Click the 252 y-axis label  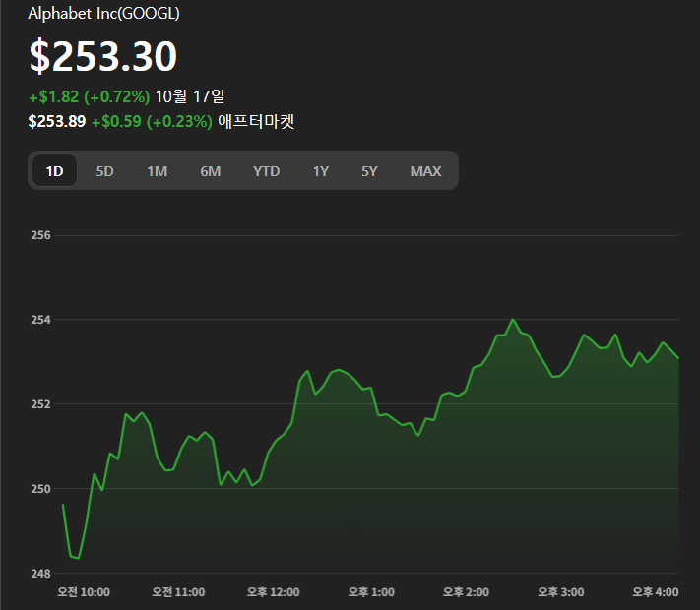coord(40,404)
